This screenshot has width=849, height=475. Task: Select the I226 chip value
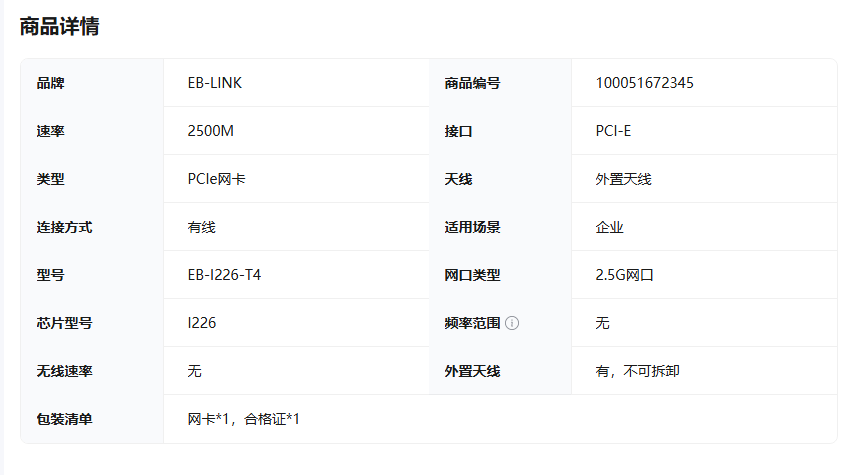(201, 323)
